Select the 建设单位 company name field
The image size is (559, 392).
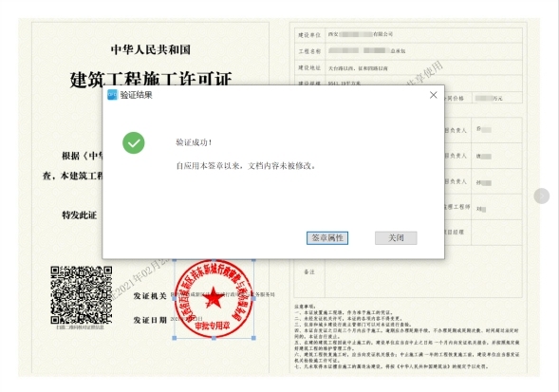tap(423, 34)
